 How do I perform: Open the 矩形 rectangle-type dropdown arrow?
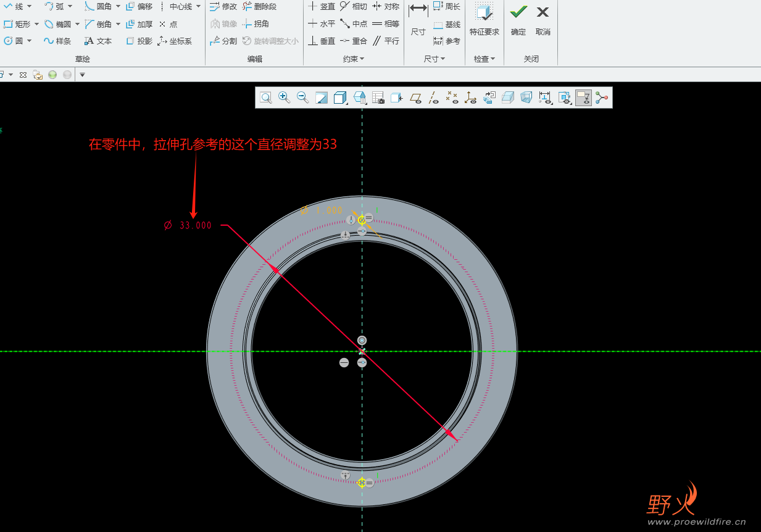36,24
